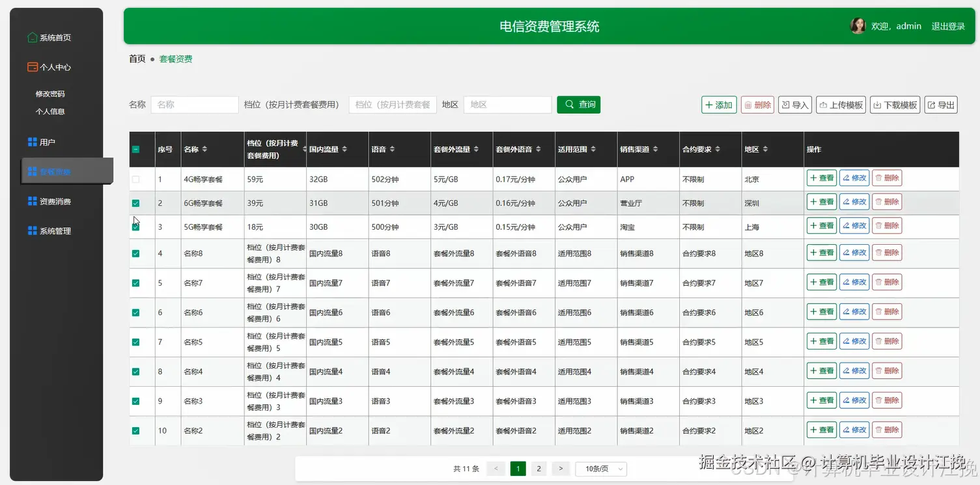
Task: 点击右上角用户头像图片
Action: (858, 25)
